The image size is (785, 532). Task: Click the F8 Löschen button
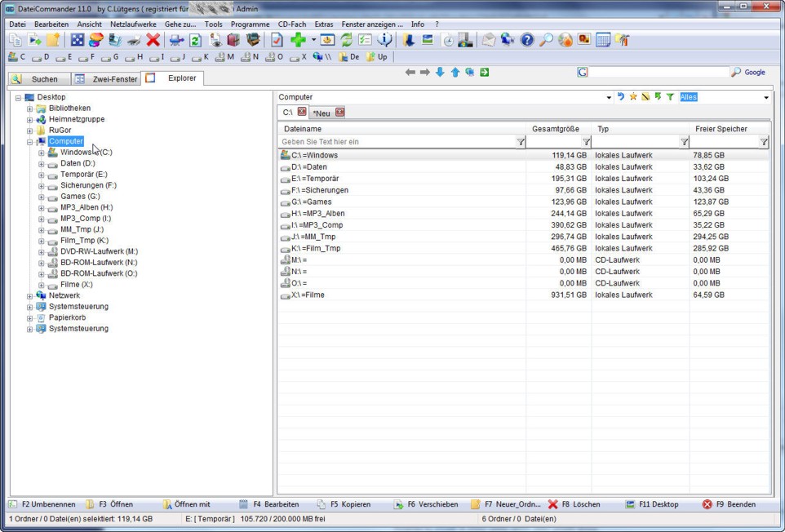574,504
